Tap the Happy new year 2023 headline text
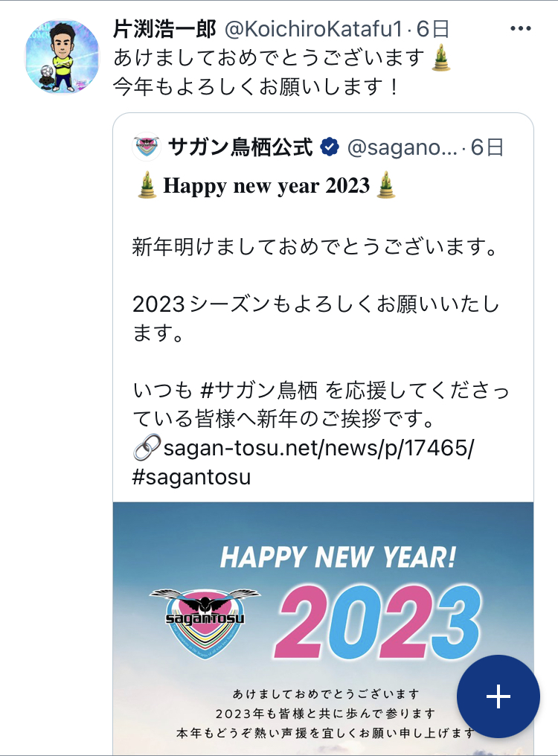558x756 pixels. click(266, 185)
